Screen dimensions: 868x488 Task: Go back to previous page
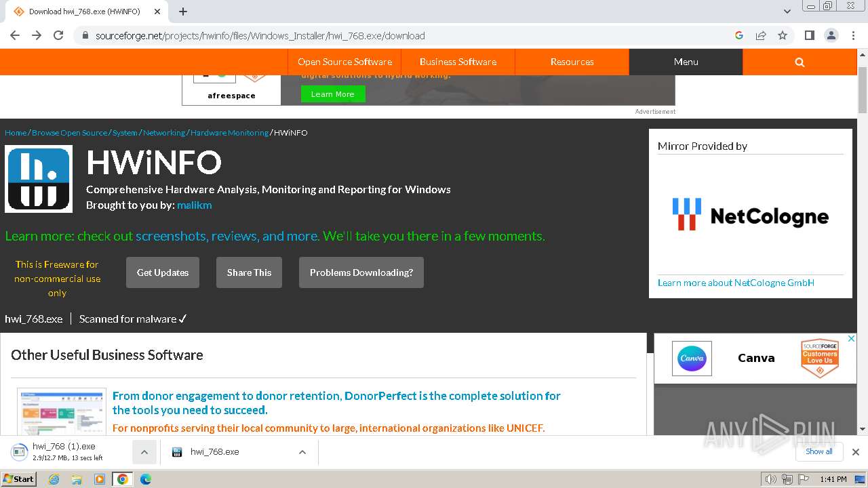pos(15,35)
